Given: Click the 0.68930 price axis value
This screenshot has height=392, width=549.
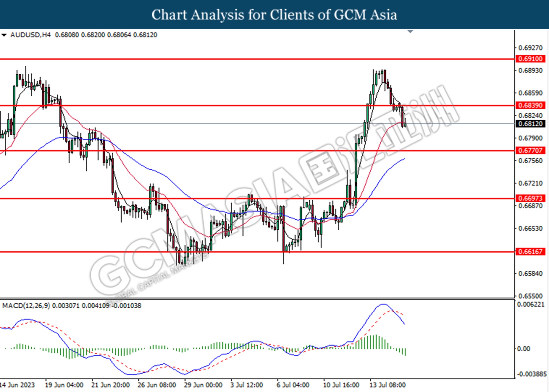Looking at the screenshot, I should (x=530, y=70).
